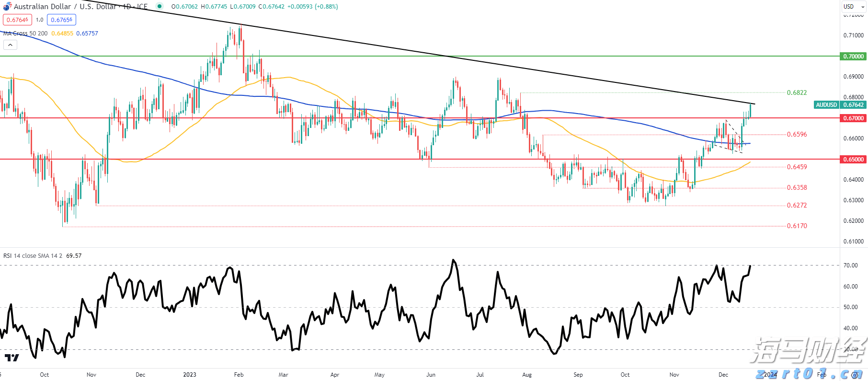Click the red sell price button 0.67646
This screenshot has height=381, width=868.
click(x=17, y=20)
